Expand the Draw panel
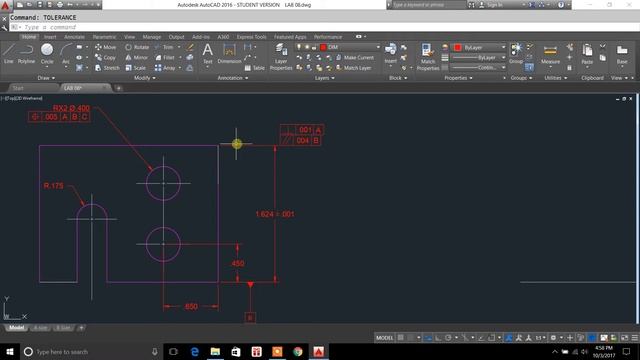The height and width of the screenshot is (360, 640). tap(46, 78)
